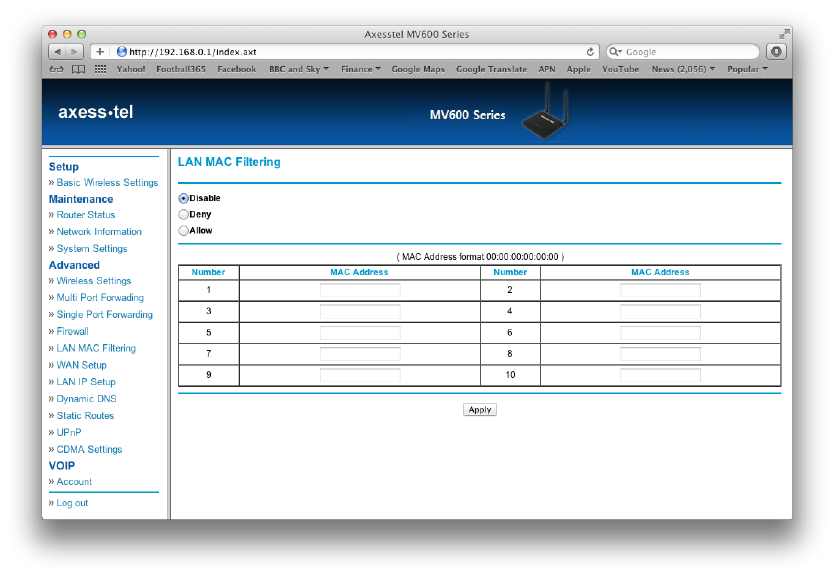Open the VOIP Account link
This screenshot has height=577, width=834.
tap(74, 482)
